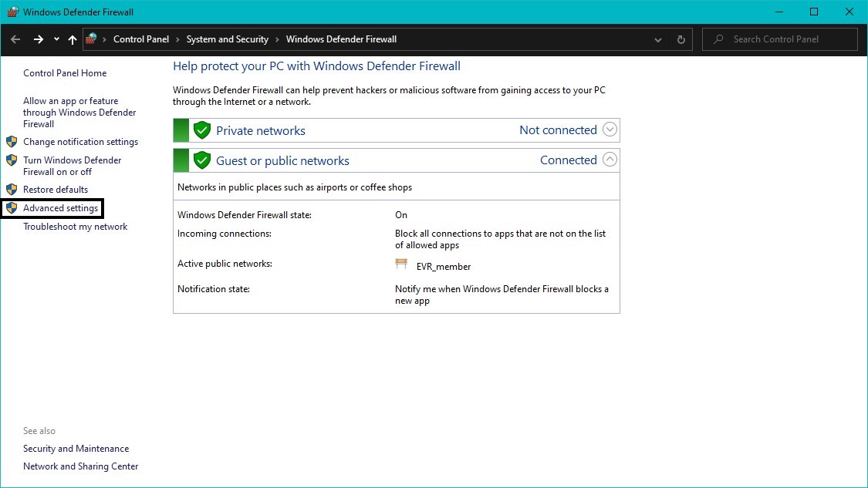Open Turn Windows Defender Firewall on or off
The width and height of the screenshot is (868, 488).
pyautogui.click(x=73, y=166)
